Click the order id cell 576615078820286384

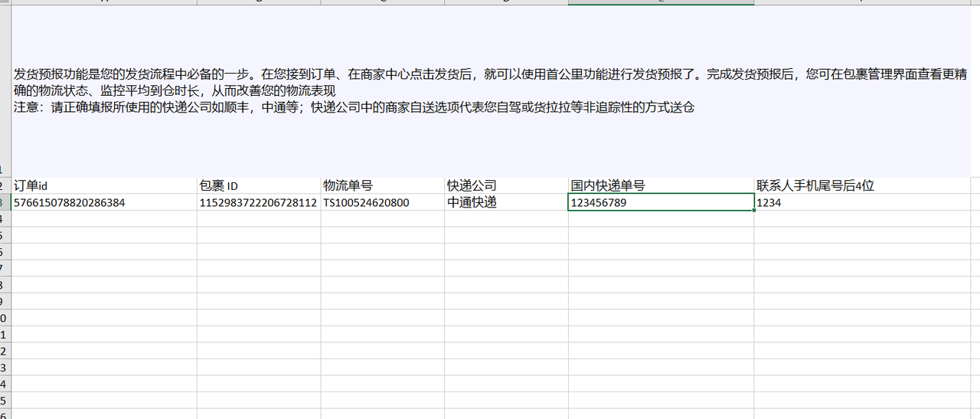click(x=104, y=202)
